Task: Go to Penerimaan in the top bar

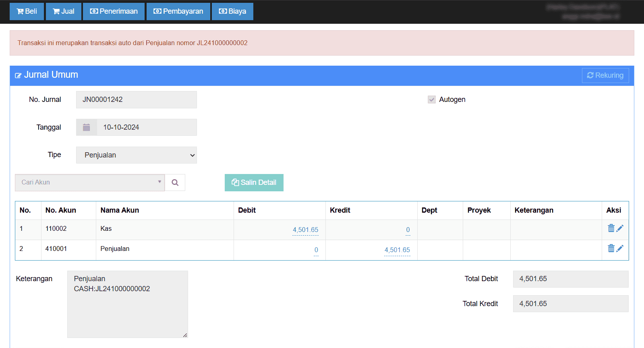Action: (x=114, y=11)
